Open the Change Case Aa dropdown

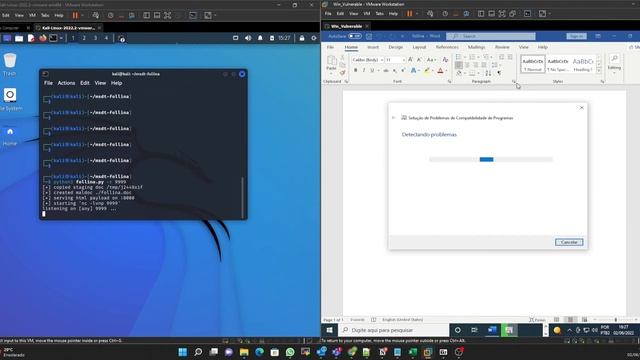430,60
